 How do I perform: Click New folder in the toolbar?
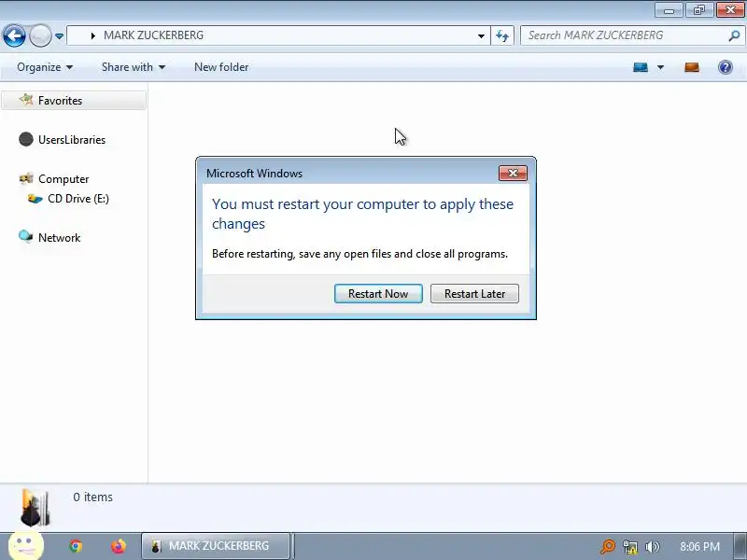point(221,67)
